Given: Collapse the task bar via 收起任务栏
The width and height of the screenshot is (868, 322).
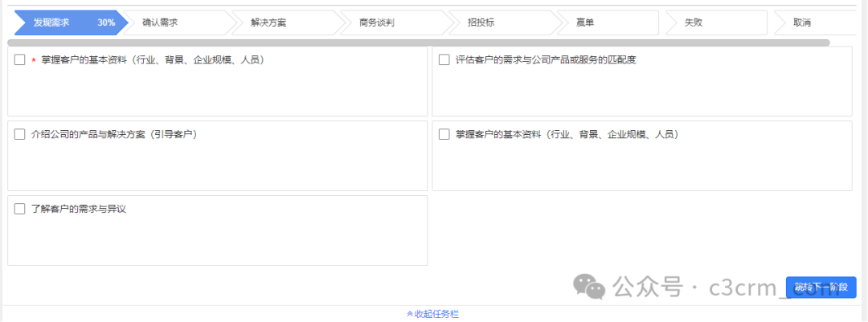Looking at the screenshot, I should point(433,314).
